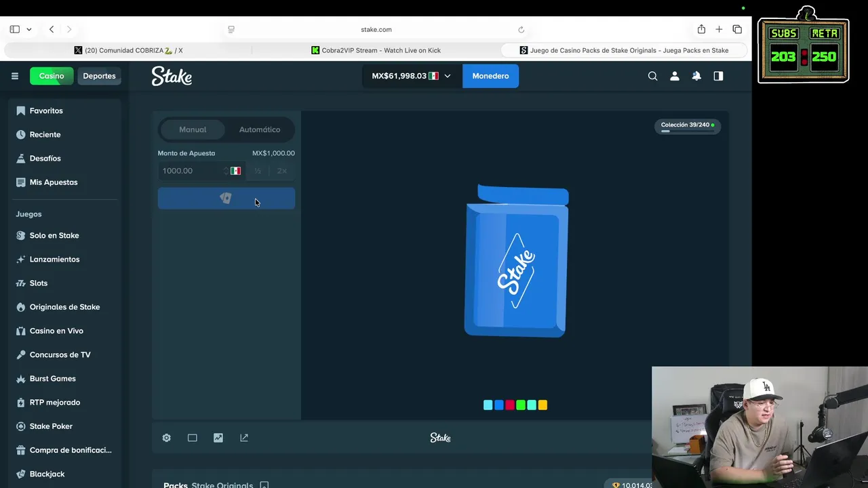Open the hamburger menu in Stake header

14,76
